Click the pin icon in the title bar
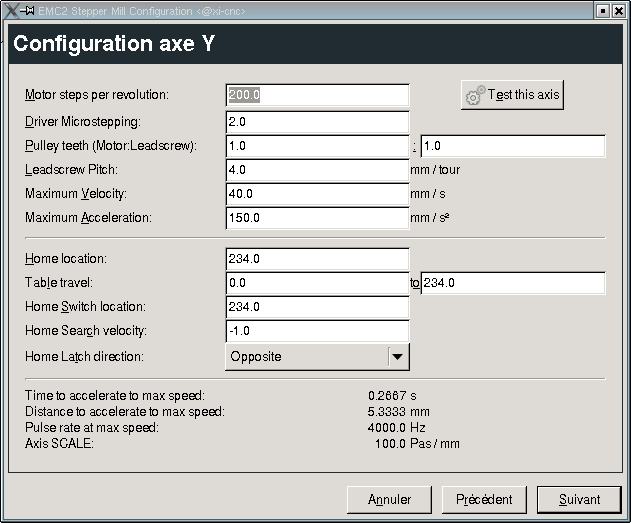 pyautogui.click(x=27, y=11)
